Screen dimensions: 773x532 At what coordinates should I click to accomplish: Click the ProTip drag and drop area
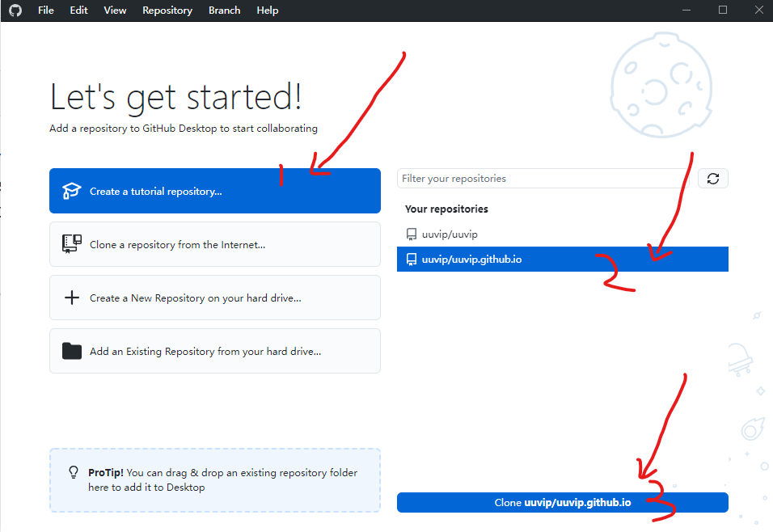[215, 480]
